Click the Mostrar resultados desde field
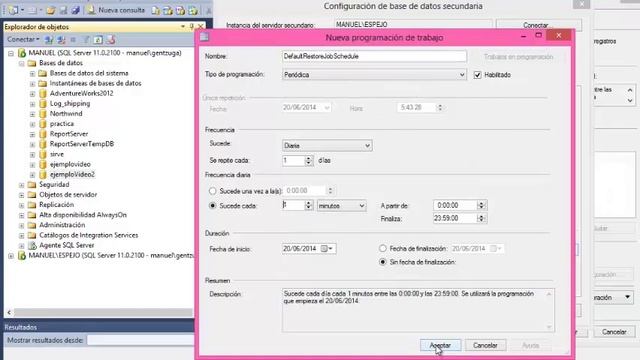This screenshot has height=360, width=640. tap(141, 340)
